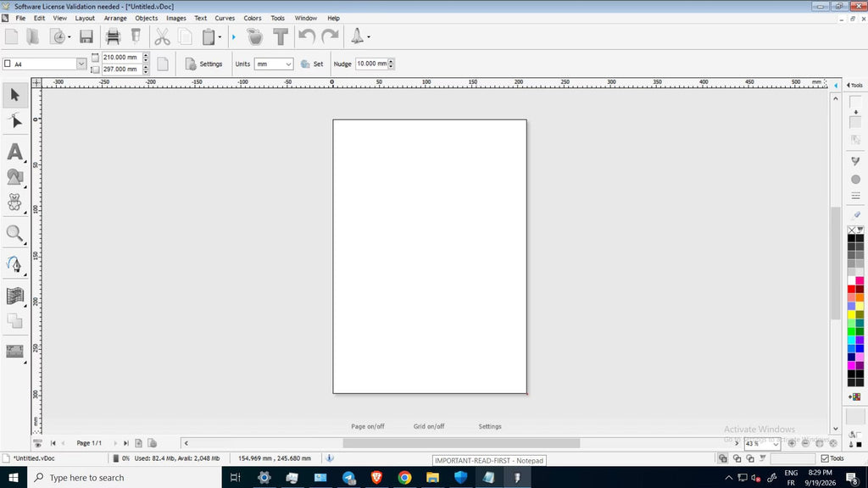Click the Paste clipboard icon
The width and height of the screenshot is (868, 488).
click(x=209, y=37)
